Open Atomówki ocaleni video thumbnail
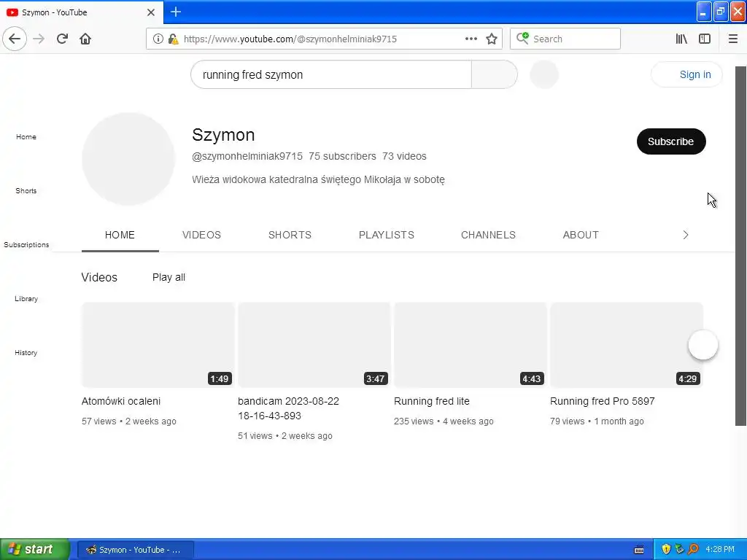The height and width of the screenshot is (560, 747). pos(158,345)
